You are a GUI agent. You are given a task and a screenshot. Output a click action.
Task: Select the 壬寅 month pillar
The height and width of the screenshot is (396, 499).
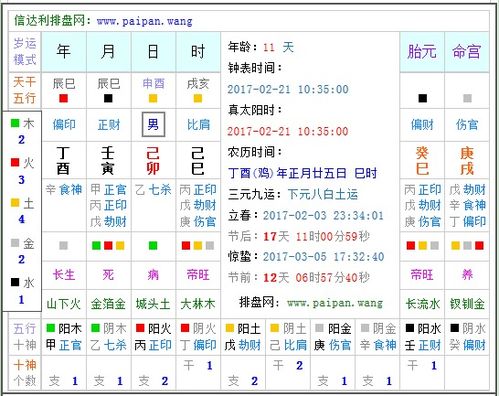pyautogui.click(x=108, y=161)
